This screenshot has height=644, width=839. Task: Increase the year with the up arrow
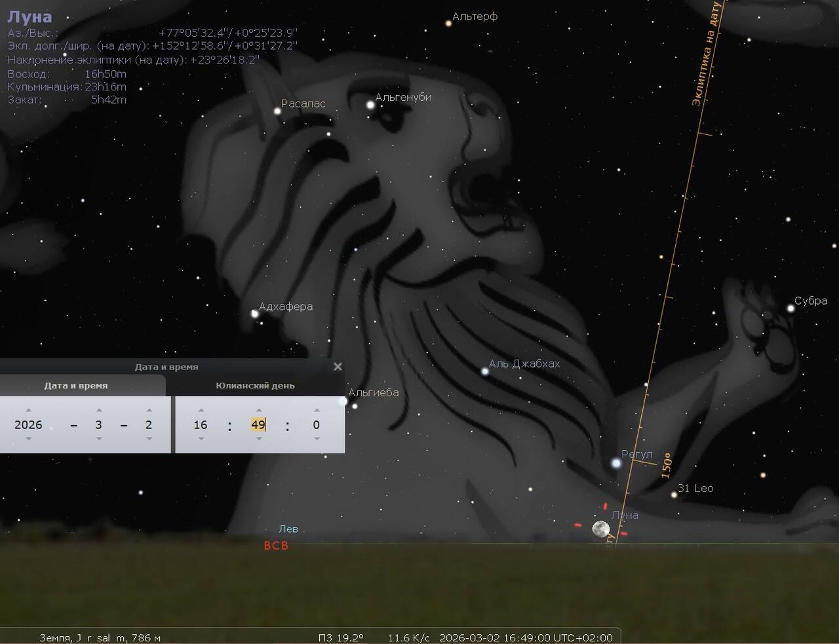click(x=28, y=411)
